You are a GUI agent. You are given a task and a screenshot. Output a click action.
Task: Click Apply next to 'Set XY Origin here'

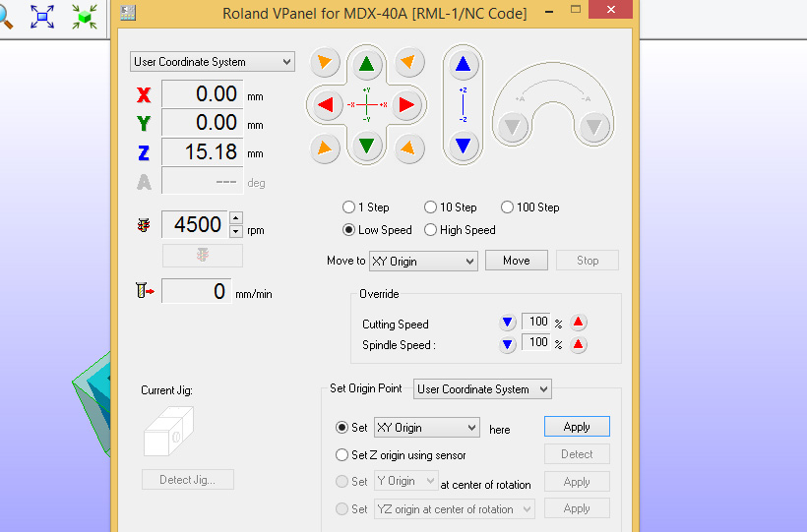point(577,427)
